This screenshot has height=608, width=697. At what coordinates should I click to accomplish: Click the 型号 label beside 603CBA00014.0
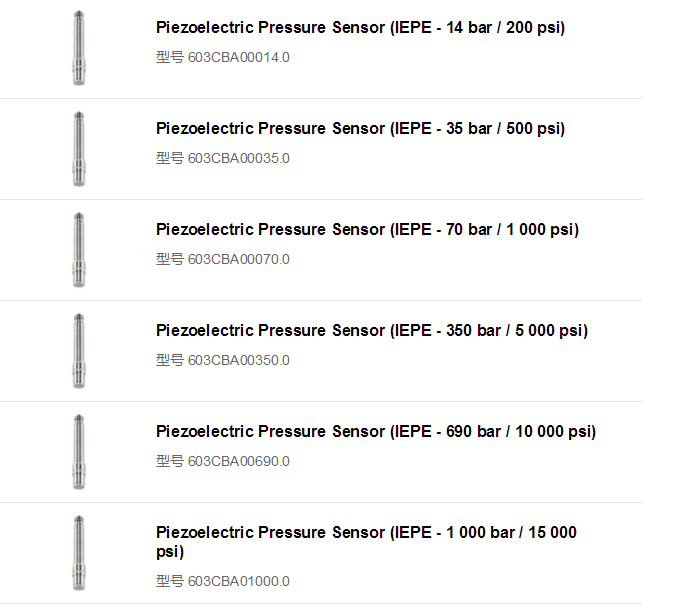tap(170, 57)
